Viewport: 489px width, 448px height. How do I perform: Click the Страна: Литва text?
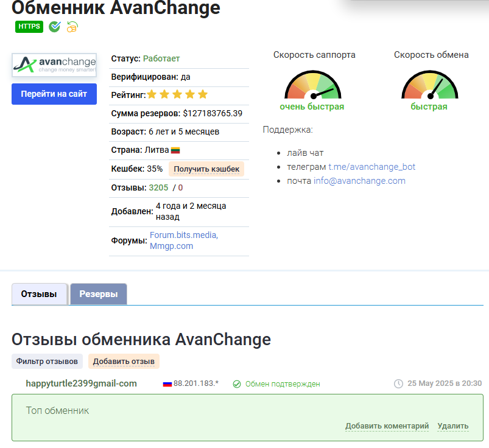140,150
